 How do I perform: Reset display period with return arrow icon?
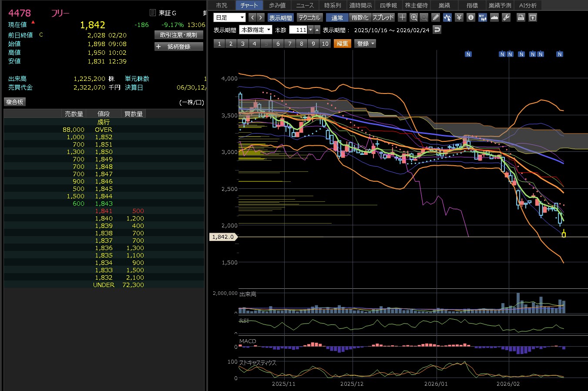tap(437, 30)
